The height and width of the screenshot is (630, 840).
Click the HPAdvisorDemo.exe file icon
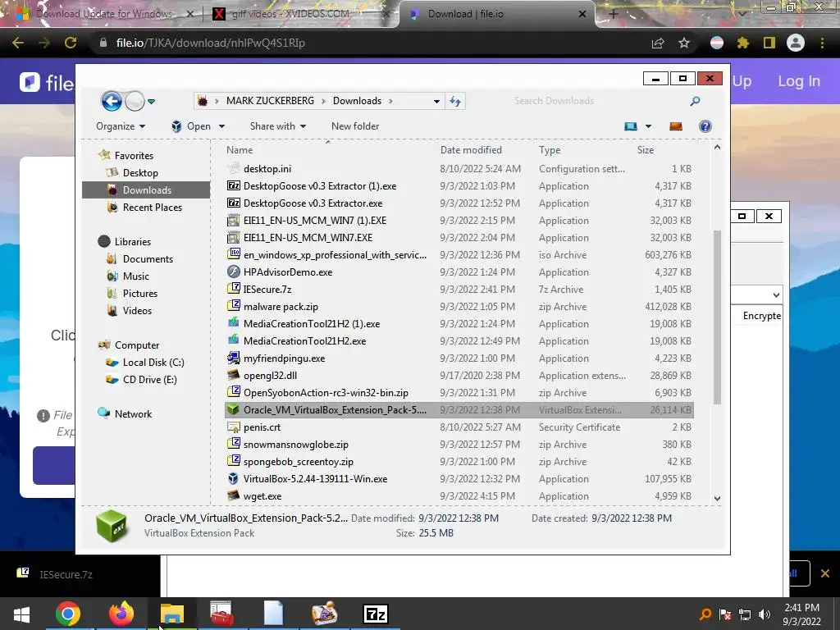(234, 272)
